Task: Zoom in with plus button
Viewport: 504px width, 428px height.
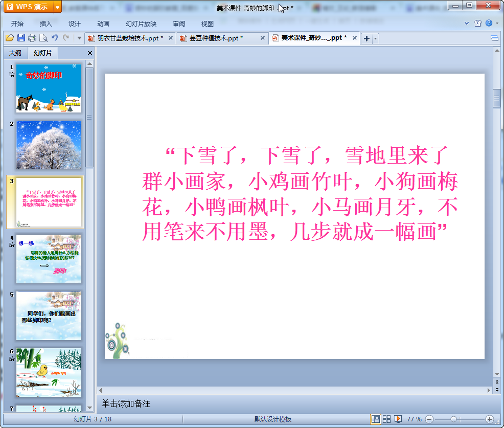Action: (x=490, y=419)
